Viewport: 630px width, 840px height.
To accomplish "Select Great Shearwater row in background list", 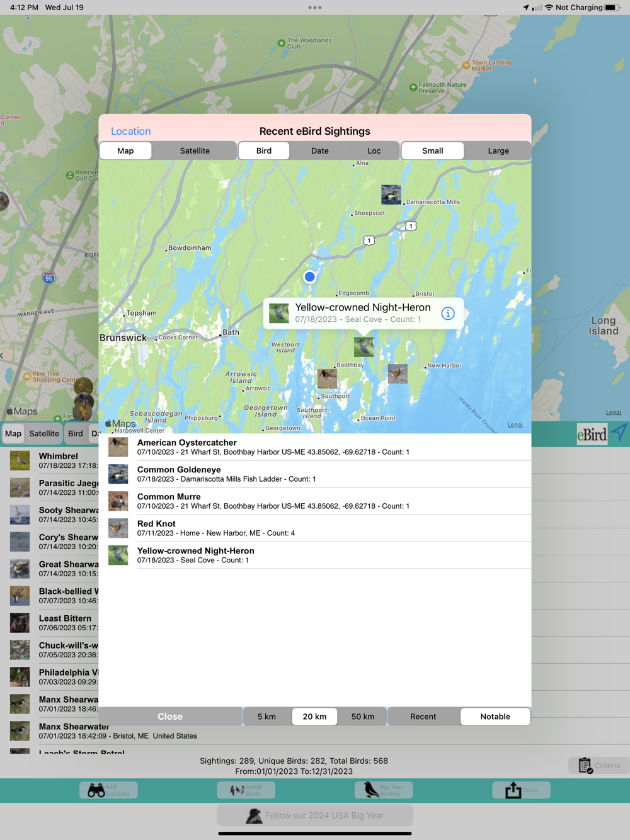I will click(49, 569).
